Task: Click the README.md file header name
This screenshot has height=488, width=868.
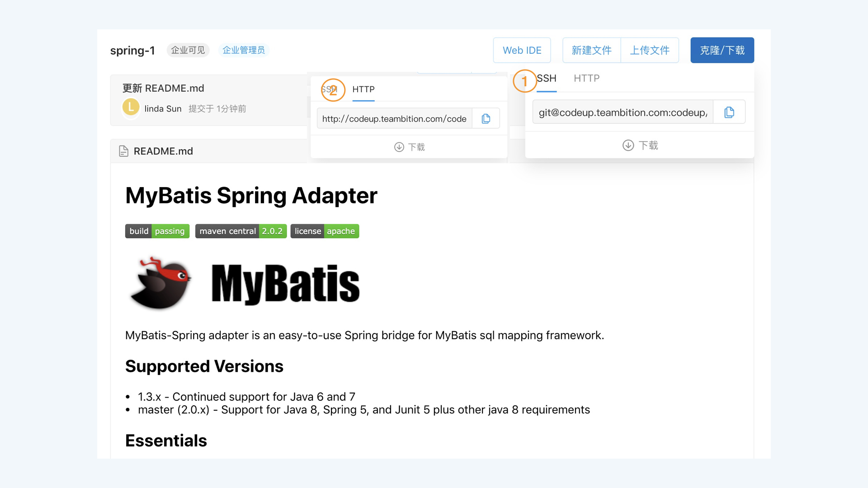Action: point(163,151)
